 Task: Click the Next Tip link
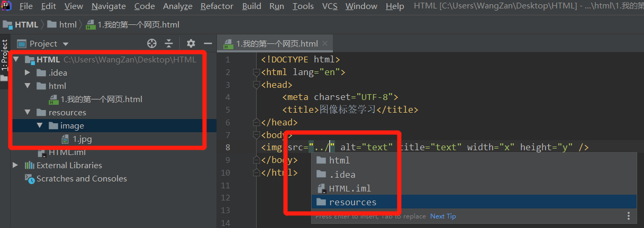(x=443, y=216)
